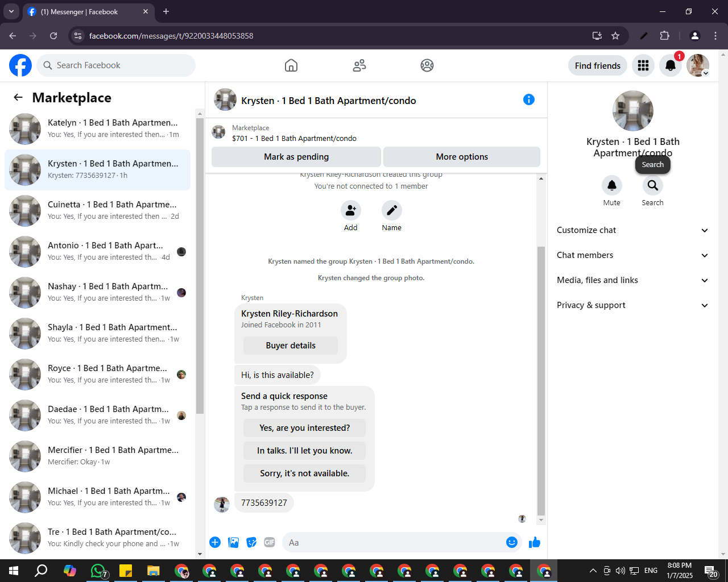Open the ENG language indicator in tray
Viewport: 728px width, 582px height.
651,571
